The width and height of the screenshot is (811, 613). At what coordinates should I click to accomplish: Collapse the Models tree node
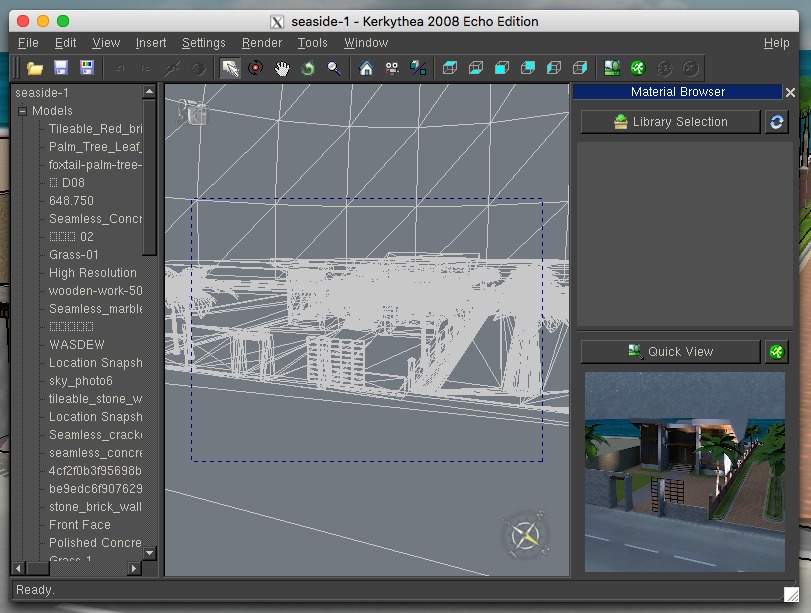22,111
